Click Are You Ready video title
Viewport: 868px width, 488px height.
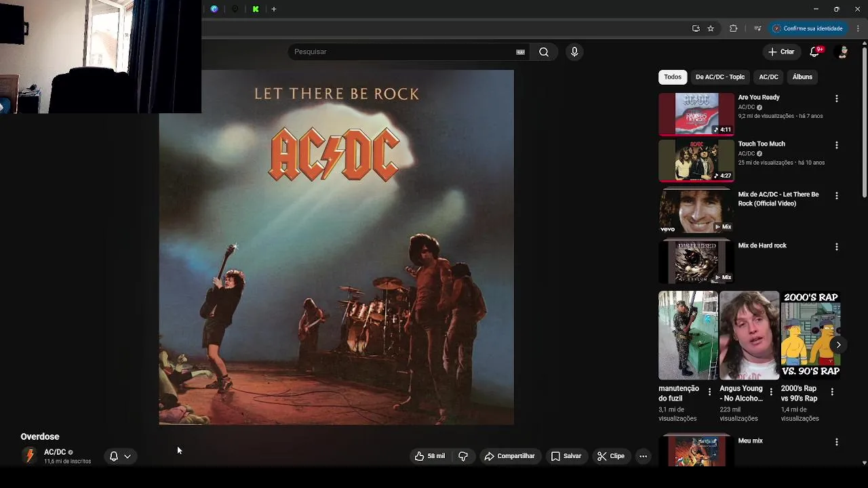(x=758, y=98)
